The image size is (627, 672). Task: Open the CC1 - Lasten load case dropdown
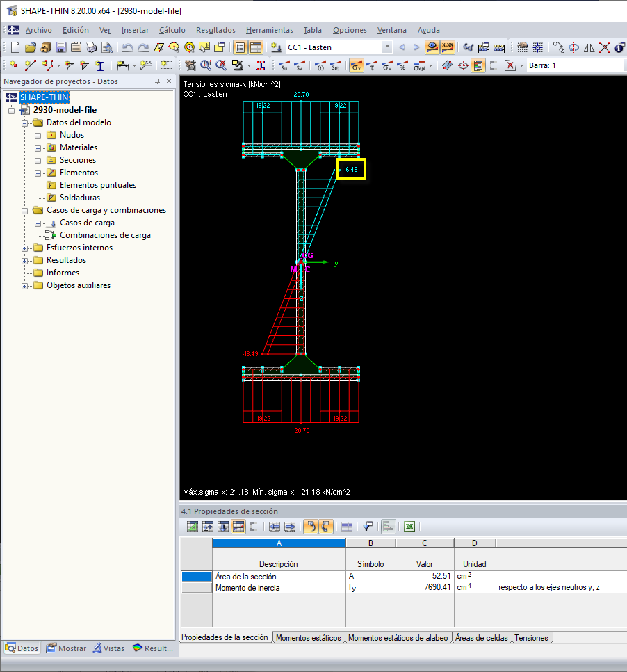pyautogui.click(x=387, y=47)
